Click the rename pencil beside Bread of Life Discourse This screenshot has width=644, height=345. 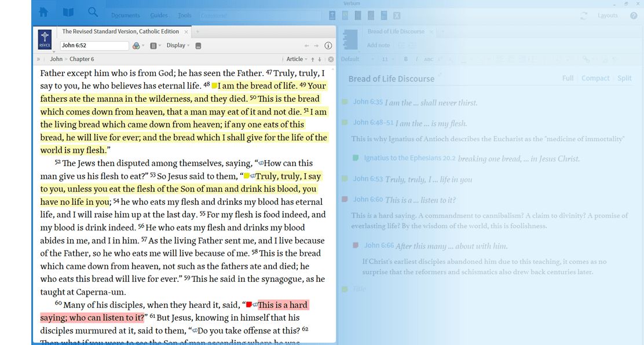(439, 75)
